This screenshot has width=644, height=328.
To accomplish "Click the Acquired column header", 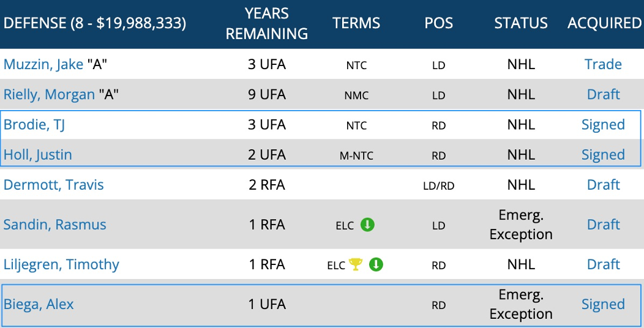I will click(604, 23).
